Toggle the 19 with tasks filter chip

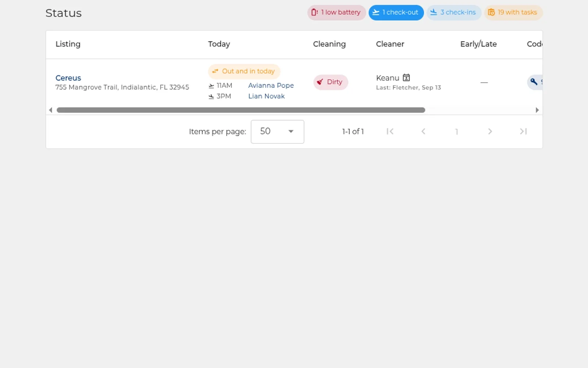point(513,12)
